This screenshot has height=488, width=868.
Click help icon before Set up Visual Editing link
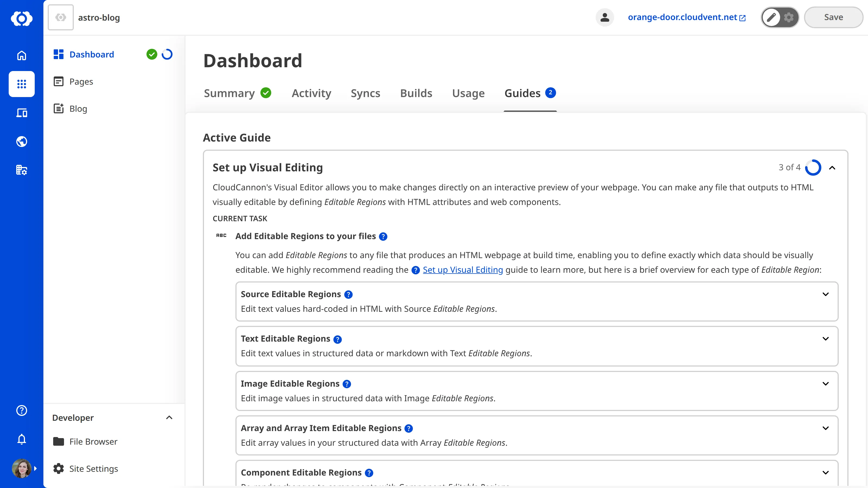[x=416, y=270]
